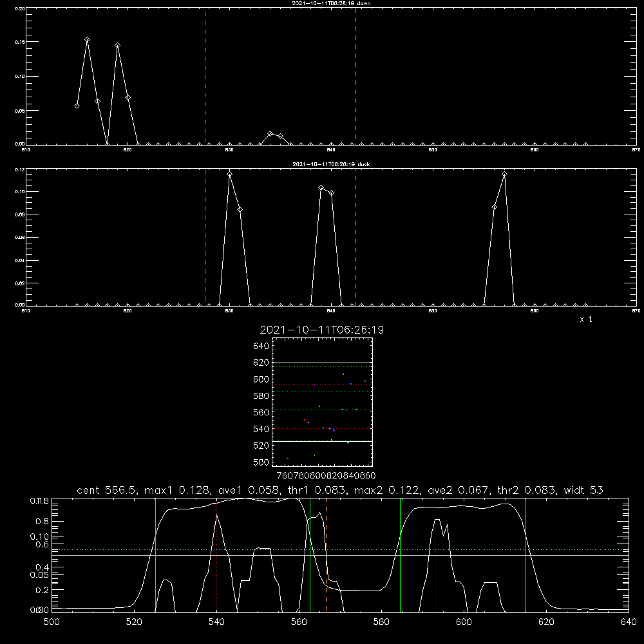644x644 pixels.
Task: Select the highest diamond marker in the dawn plot
Action: [x=87, y=40]
